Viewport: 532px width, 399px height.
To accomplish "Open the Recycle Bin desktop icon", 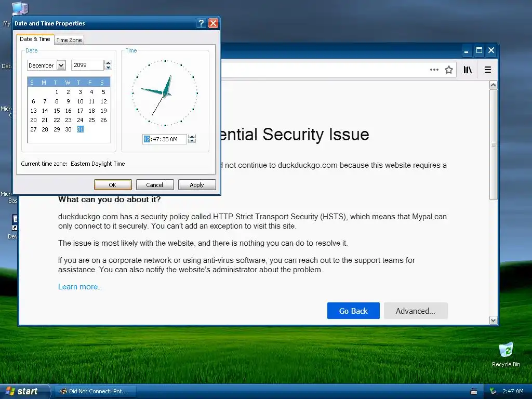I will click(x=506, y=354).
